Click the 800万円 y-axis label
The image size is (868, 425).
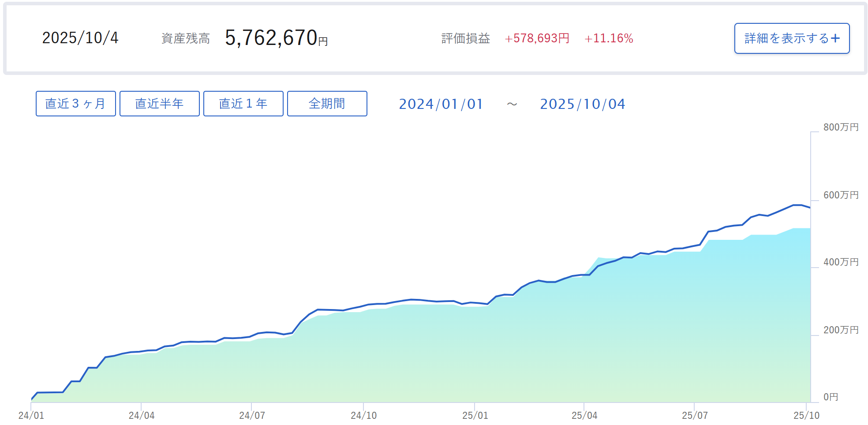pos(841,127)
